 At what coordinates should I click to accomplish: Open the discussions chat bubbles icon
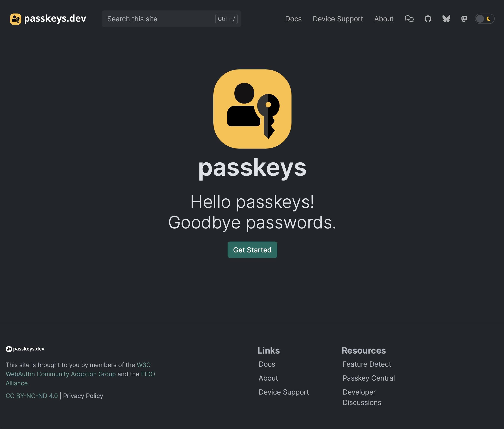[409, 19]
